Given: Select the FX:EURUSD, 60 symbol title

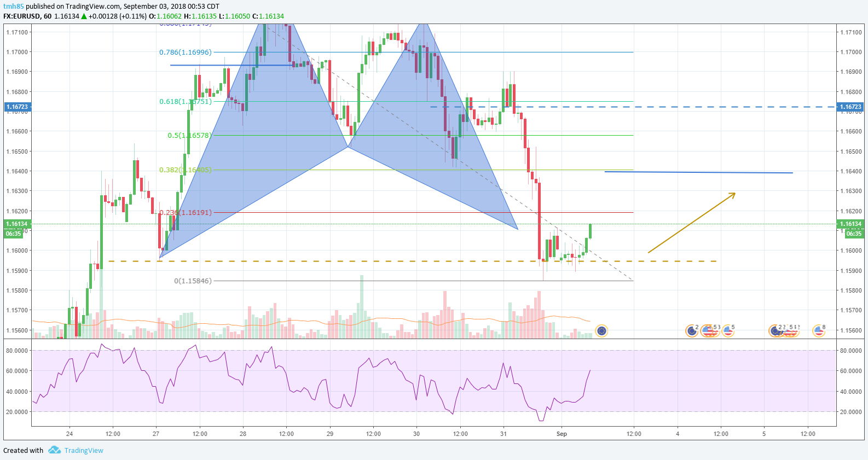Looking at the screenshot, I should (x=27, y=16).
